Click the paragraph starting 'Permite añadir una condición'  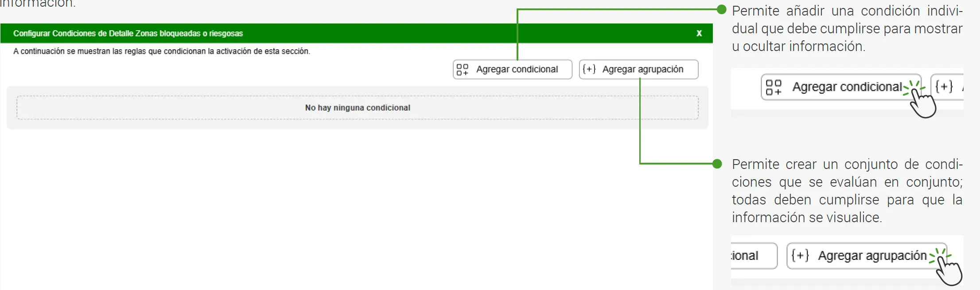tap(847, 29)
